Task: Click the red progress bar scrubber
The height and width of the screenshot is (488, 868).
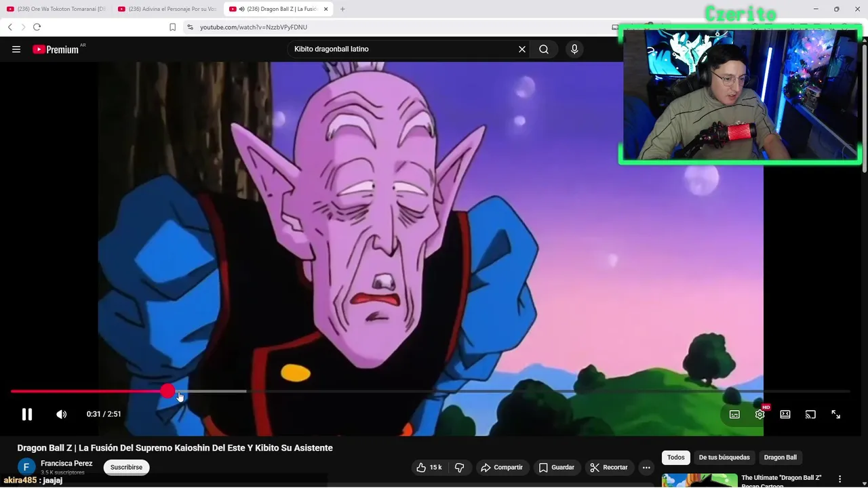Action: point(167,391)
